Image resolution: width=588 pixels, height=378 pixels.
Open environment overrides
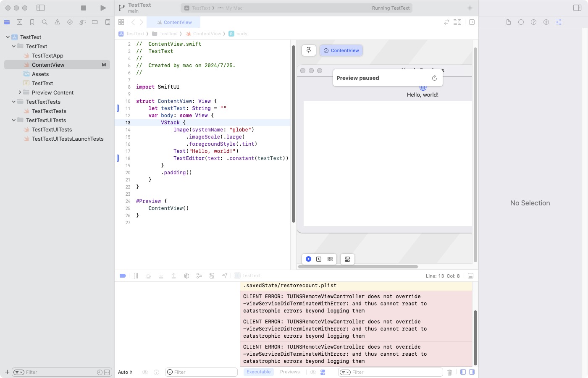coord(212,276)
